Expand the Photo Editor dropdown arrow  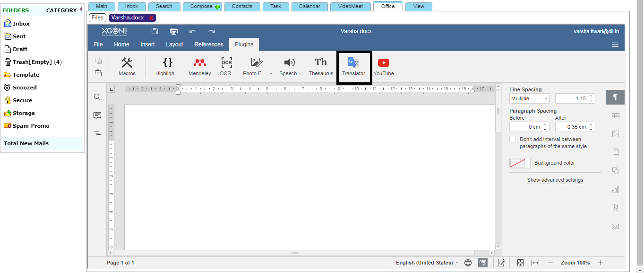click(x=271, y=74)
